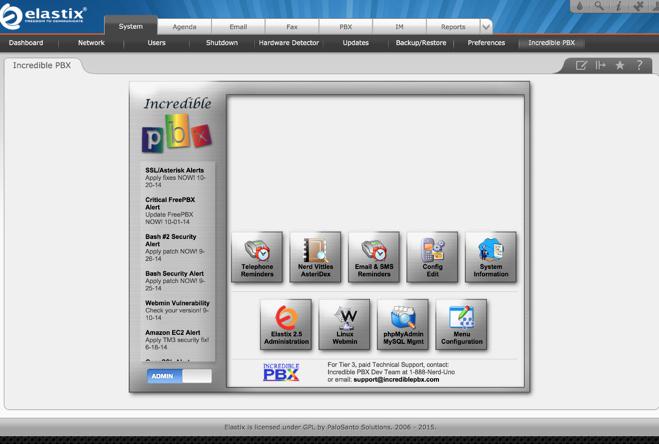The height and width of the screenshot is (444, 659).
Task: Open Elastix 2.5 Administration tile
Action: pos(286,324)
